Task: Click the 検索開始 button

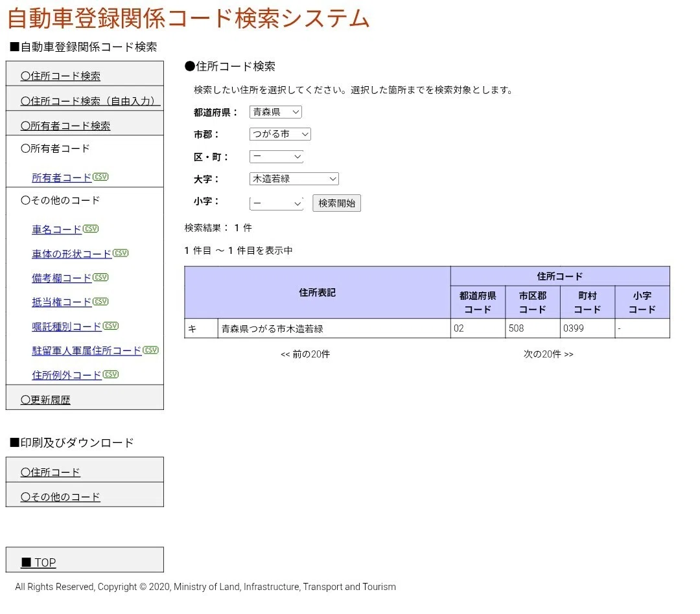Action: click(x=336, y=203)
